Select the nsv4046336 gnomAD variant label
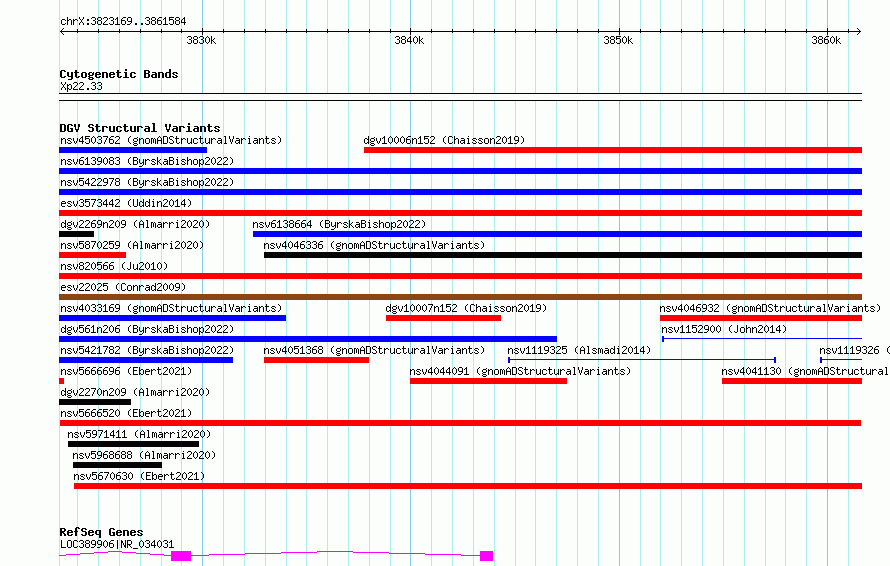The width and height of the screenshot is (890, 566). (x=374, y=245)
